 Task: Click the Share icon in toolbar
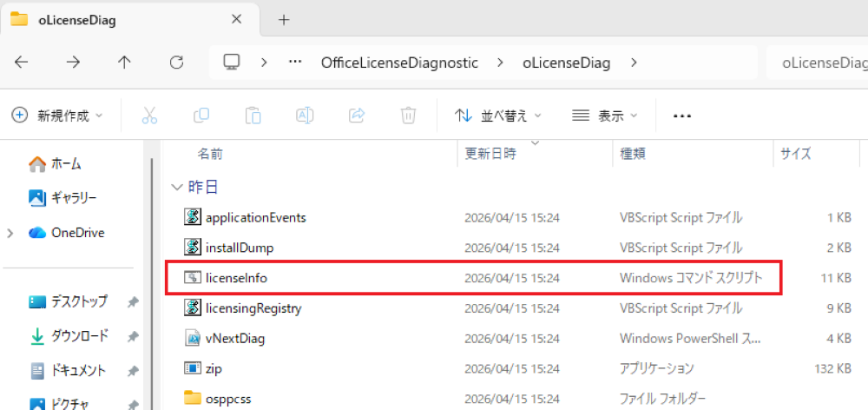356,116
